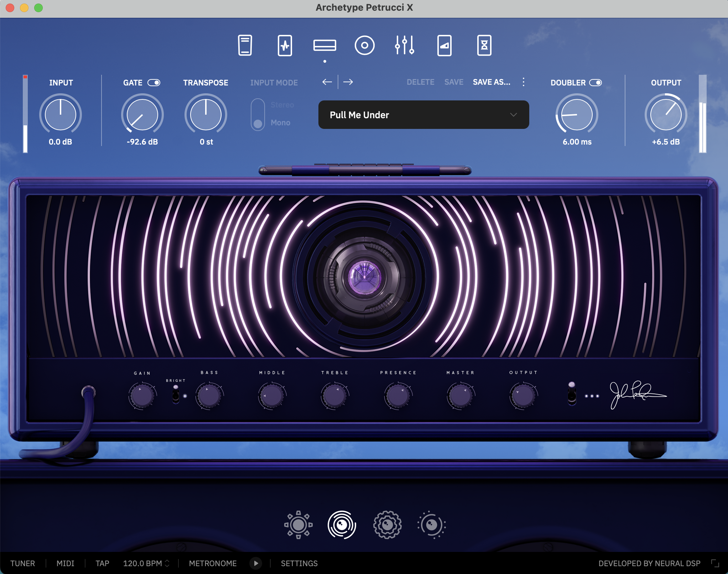The image size is (728, 574).
Task: Click the BPM stepper arrows
Action: coord(167,563)
